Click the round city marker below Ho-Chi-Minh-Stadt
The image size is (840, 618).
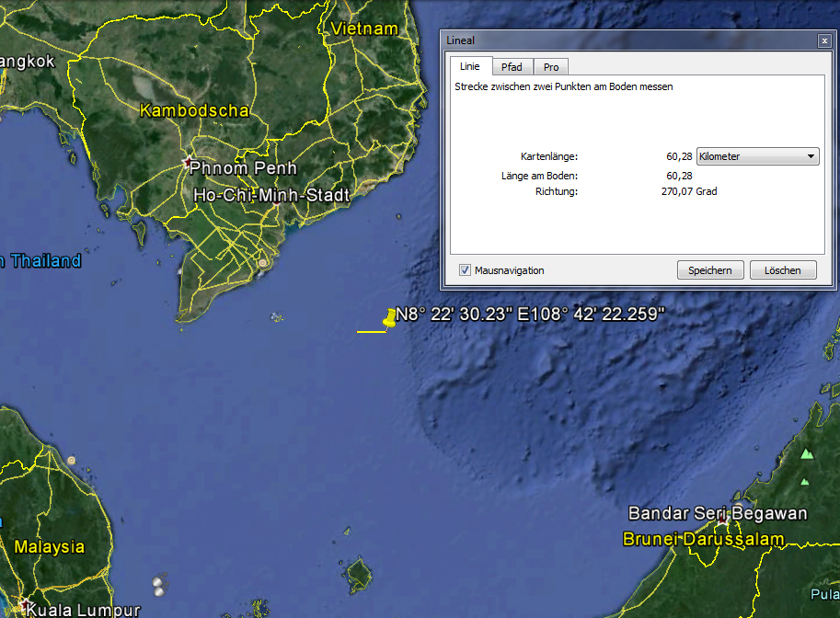coord(262,263)
